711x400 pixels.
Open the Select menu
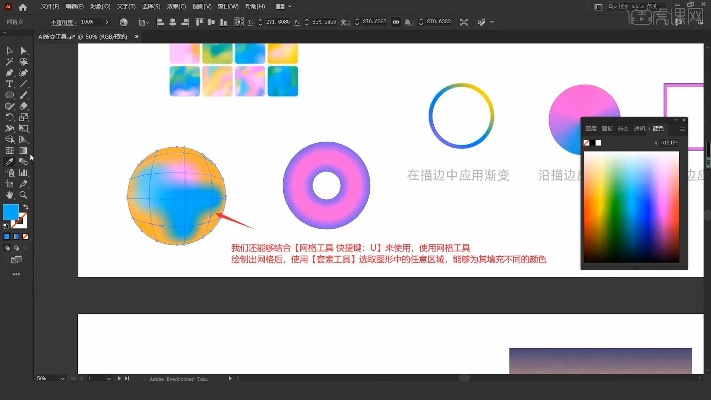[151, 6]
